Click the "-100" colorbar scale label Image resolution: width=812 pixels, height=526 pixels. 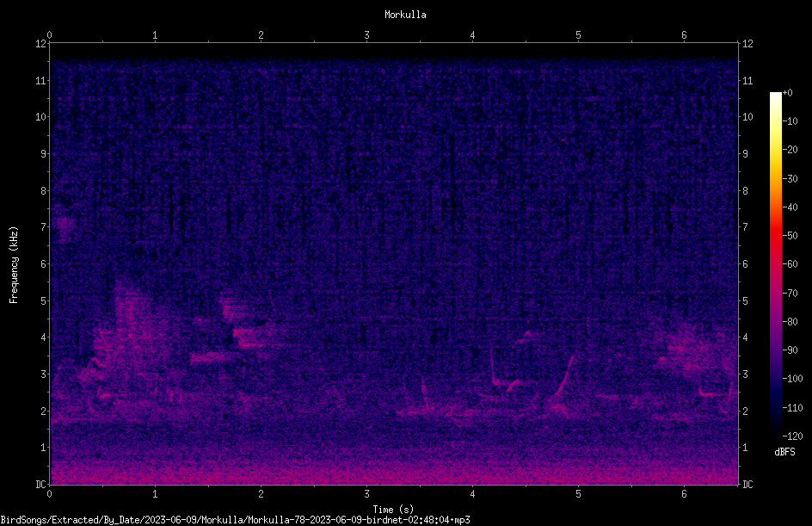pos(792,379)
